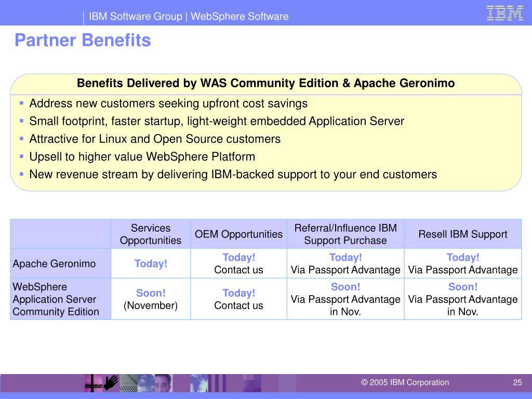Click WebSphere Referral 'Soon! ... in Nov.' cell
This screenshot has height=399, width=532.
coord(345,299)
